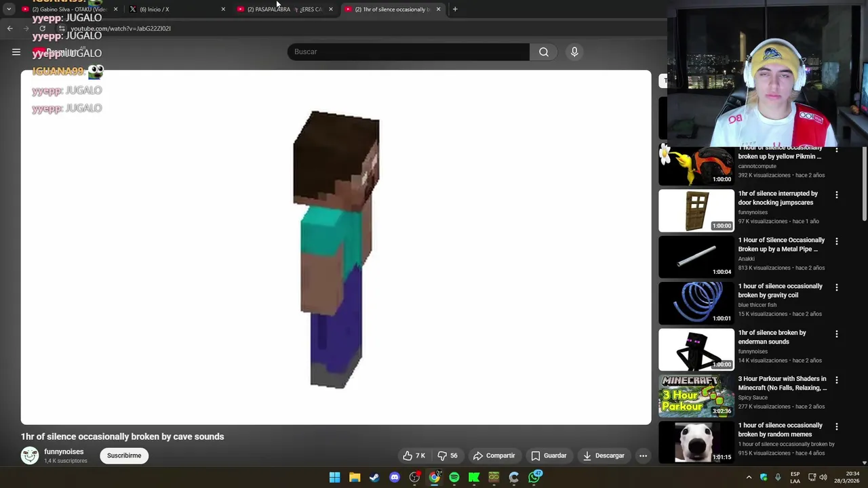Screen dimensions: 868x488
Task: Open File Explorer from taskbar
Action: 355,477
